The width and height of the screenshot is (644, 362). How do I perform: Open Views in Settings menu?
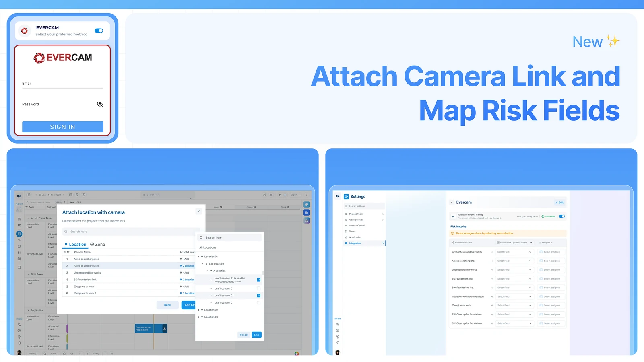351,231
